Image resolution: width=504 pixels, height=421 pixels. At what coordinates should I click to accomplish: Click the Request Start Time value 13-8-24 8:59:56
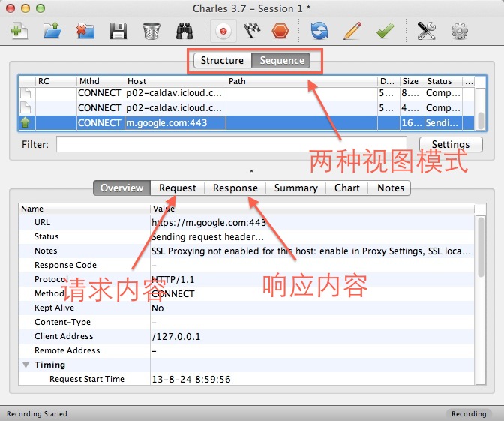click(191, 380)
